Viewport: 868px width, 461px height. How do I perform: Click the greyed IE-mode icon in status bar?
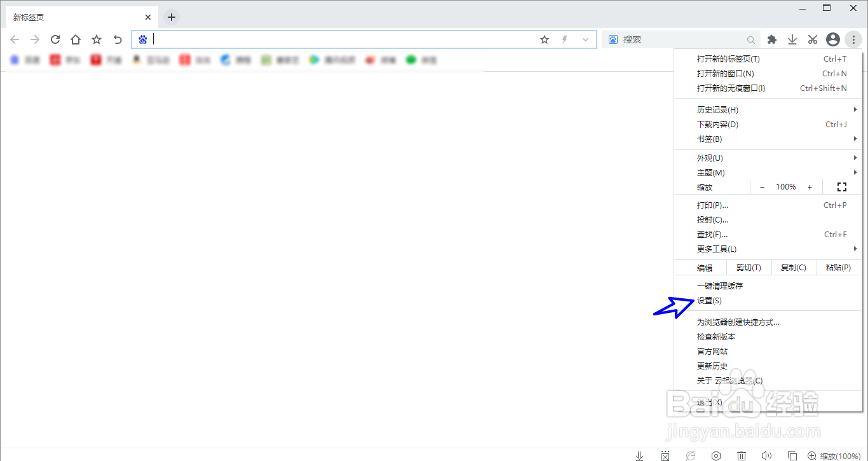coord(691,455)
